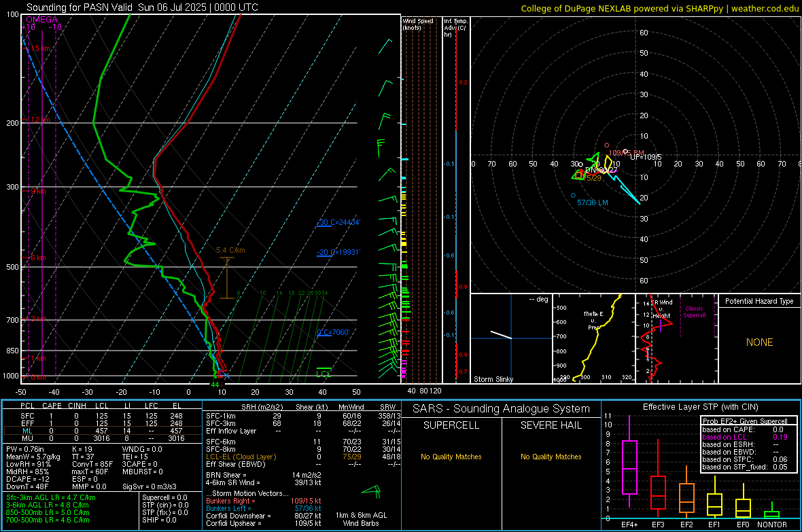
Task: Click the 'ConvT = 85F' value
Action: pos(92,465)
